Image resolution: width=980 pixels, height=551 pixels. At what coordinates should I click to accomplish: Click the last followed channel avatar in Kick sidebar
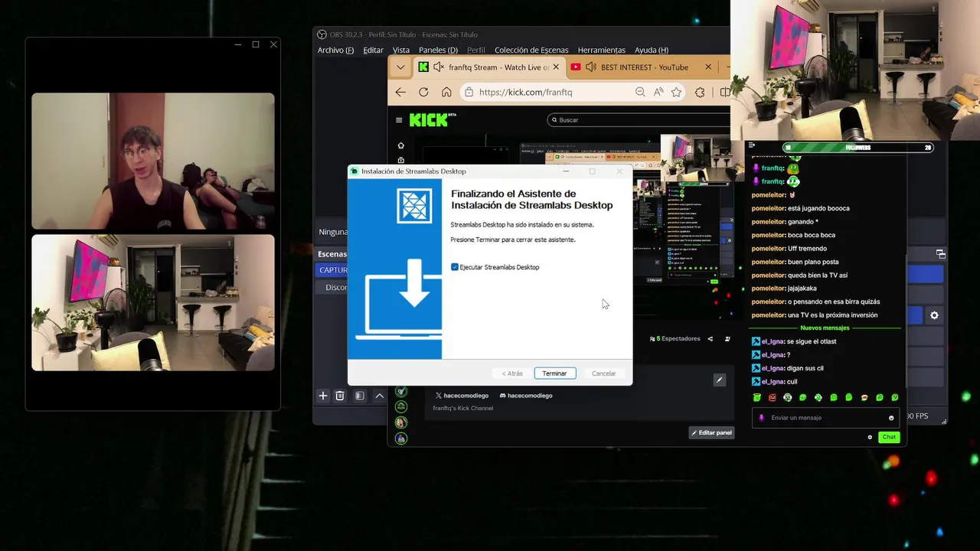click(401, 439)
